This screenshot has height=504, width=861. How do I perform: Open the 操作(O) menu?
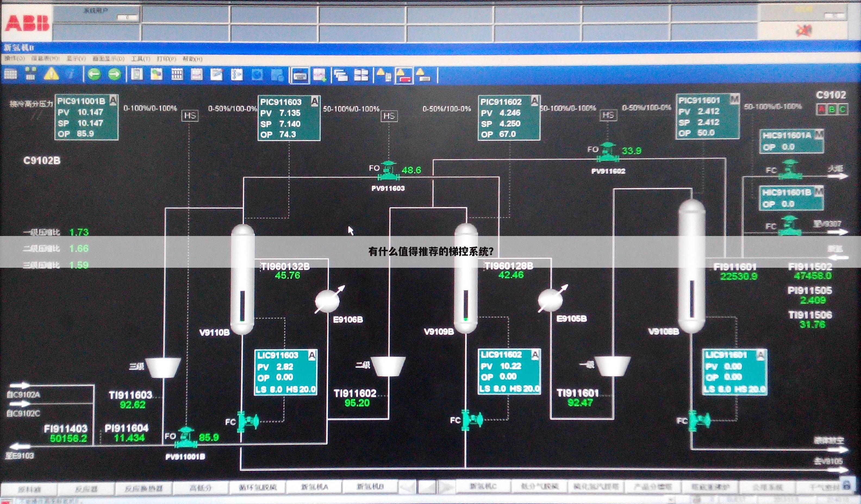point(14,58)
